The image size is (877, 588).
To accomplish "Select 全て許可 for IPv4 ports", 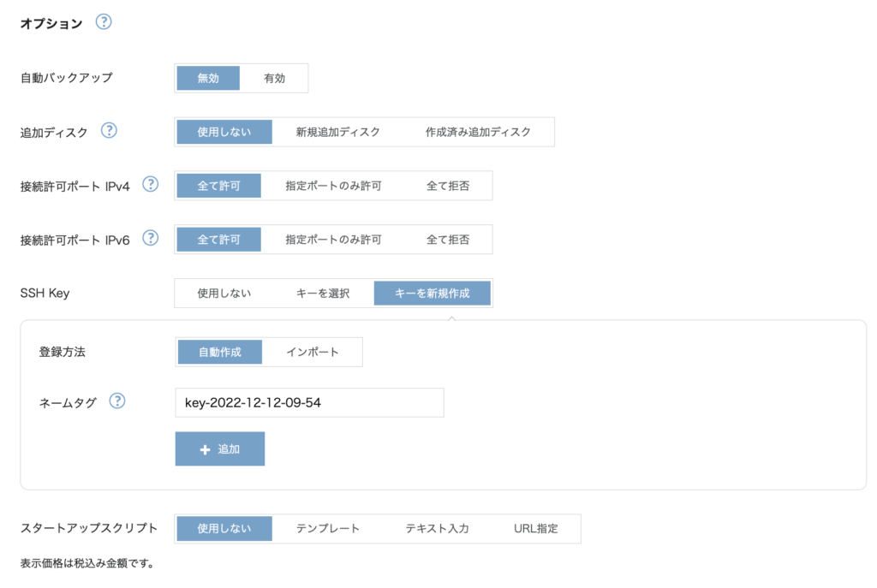I will [x=218, y=186].
